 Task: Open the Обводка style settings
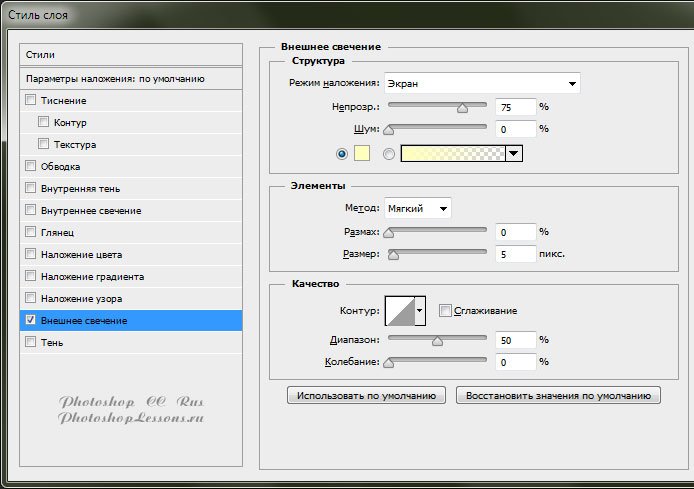(x=61, y=166)
